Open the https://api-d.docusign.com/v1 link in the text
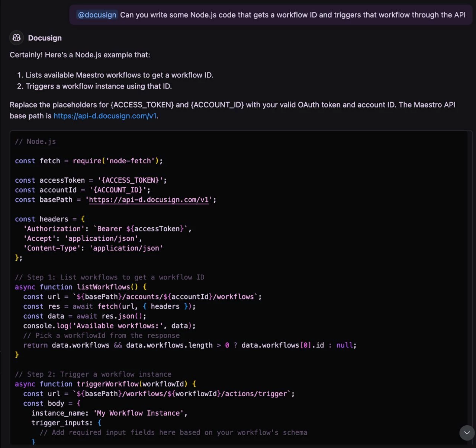The height and width of the screenshot is (448, 476). point(105,116)
